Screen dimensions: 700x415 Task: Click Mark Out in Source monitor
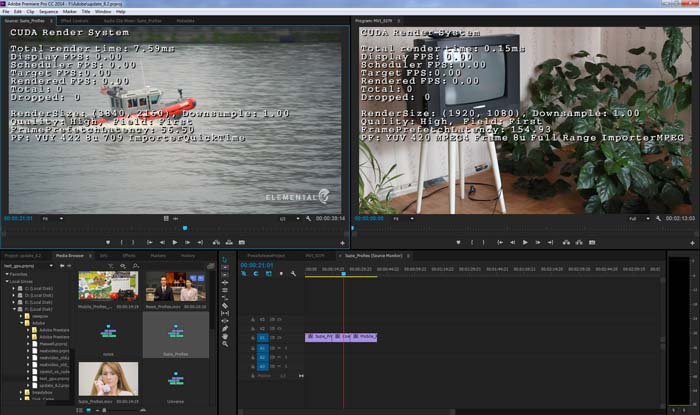(x=133, y=242)
